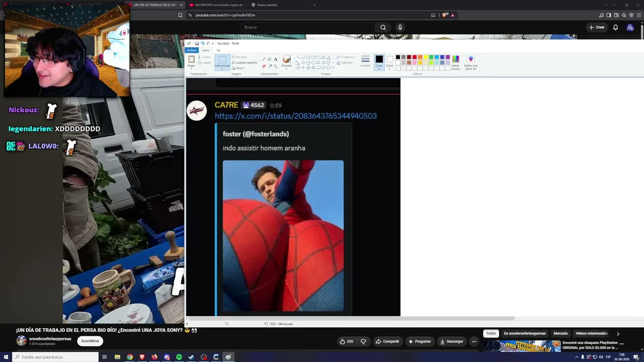Click the YouTube voice search microphone
The height and width of the screenshot is (362, 644).
(x=400, y=27)
